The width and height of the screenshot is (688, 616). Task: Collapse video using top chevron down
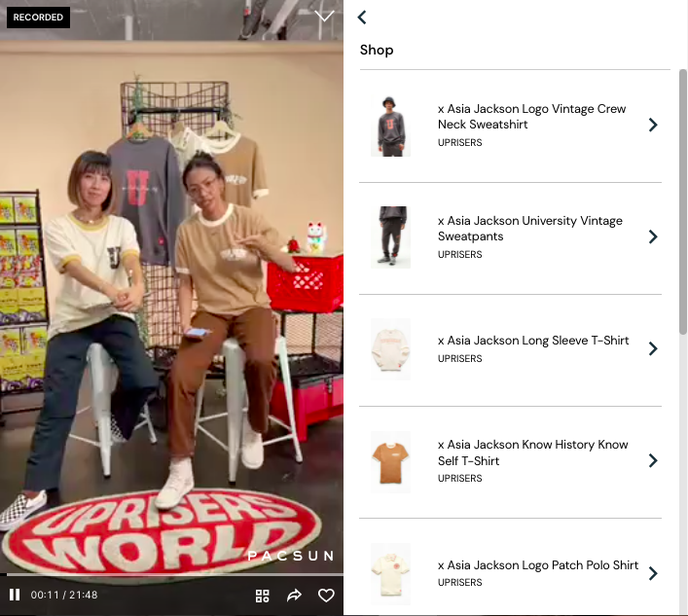tap(324, 17)
